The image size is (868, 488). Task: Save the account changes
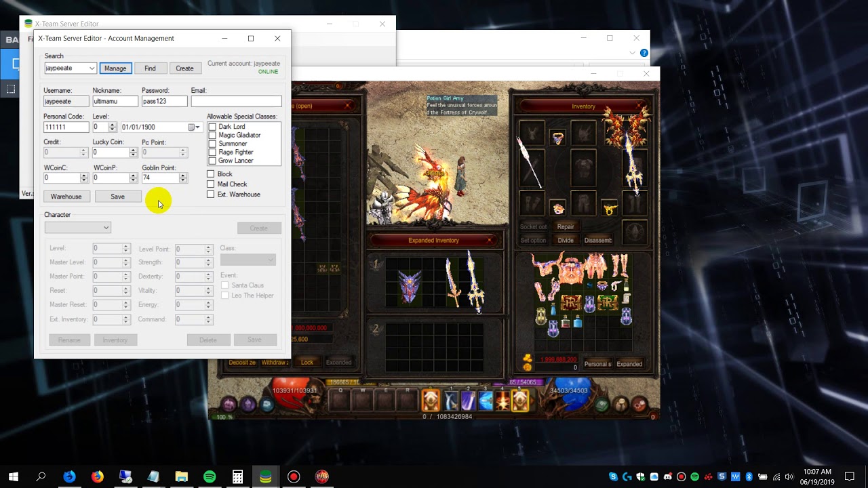[117, 197]
